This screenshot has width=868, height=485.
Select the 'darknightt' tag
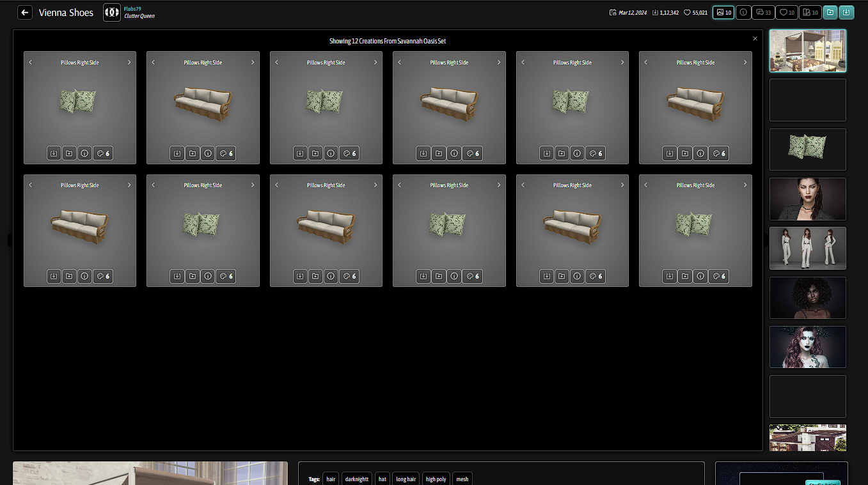click(x=357, y=479)
